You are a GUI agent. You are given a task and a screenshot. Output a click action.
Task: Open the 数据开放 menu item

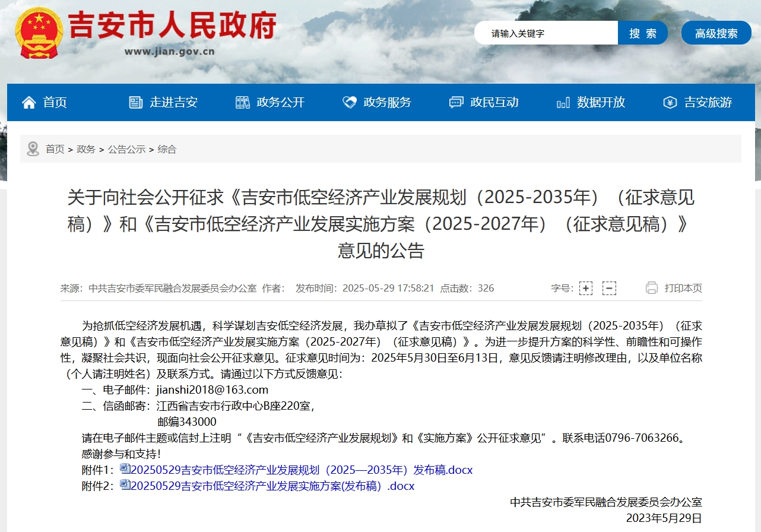601,103
